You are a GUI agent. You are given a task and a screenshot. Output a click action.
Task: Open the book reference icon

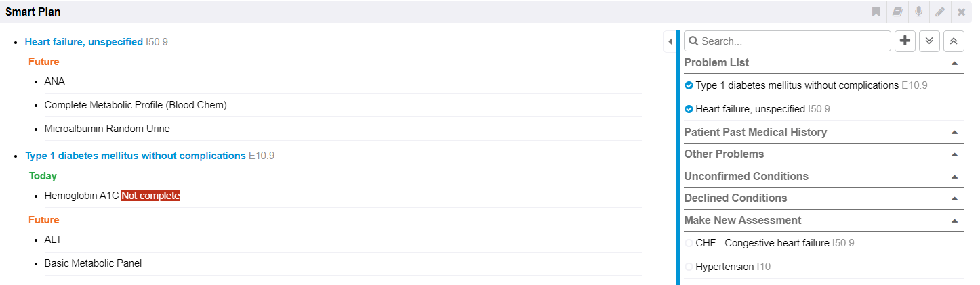coord(897,12)
